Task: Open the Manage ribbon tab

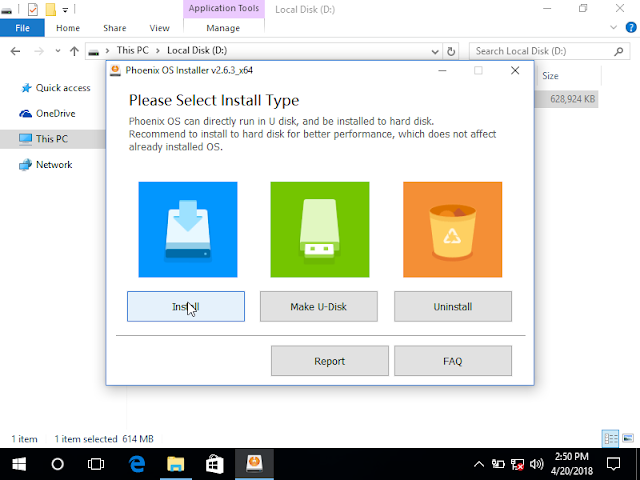Action: tap(223, 28)
